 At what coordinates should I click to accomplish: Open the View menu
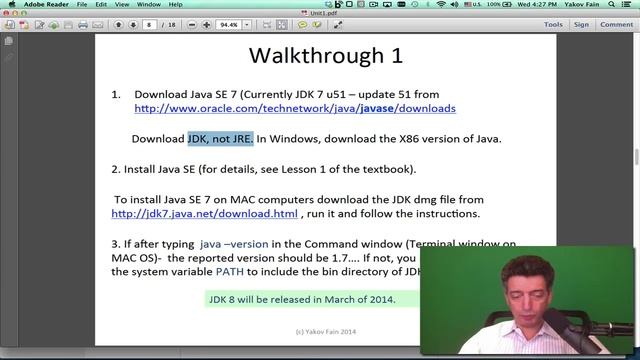coord(122,4)
